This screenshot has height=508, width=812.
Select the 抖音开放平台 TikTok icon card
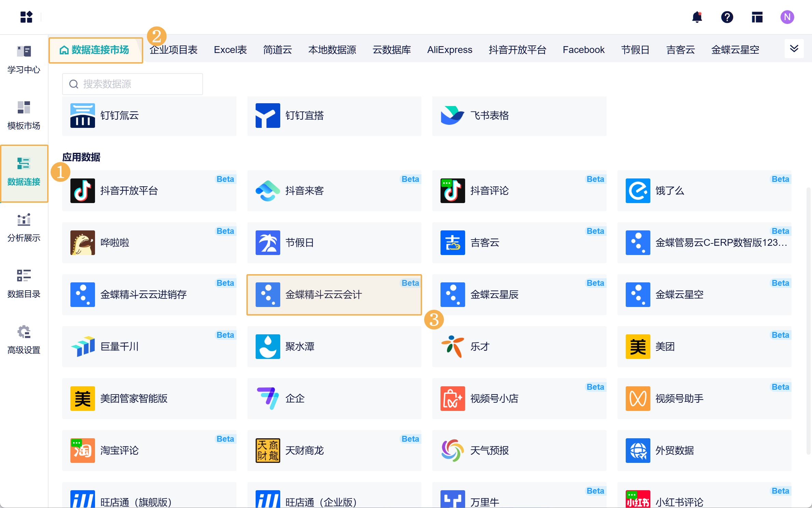coord(83,191)
